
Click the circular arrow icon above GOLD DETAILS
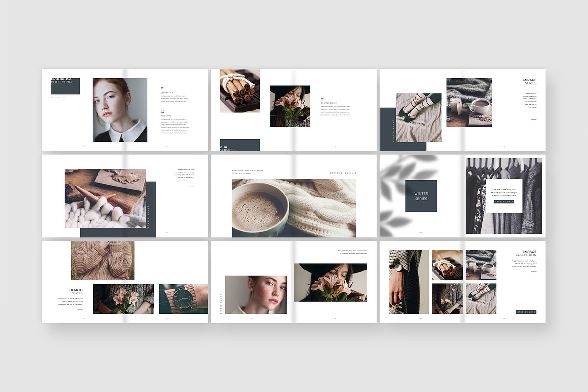point(162,88)
